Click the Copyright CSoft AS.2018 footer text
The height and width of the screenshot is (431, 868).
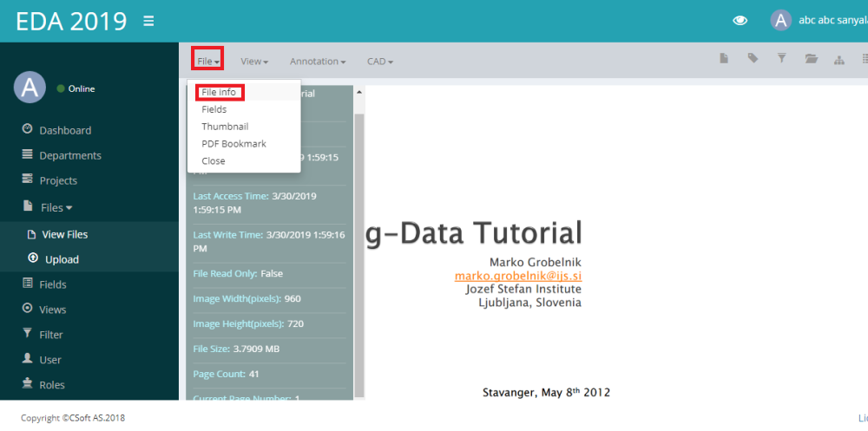coord(73,418)
